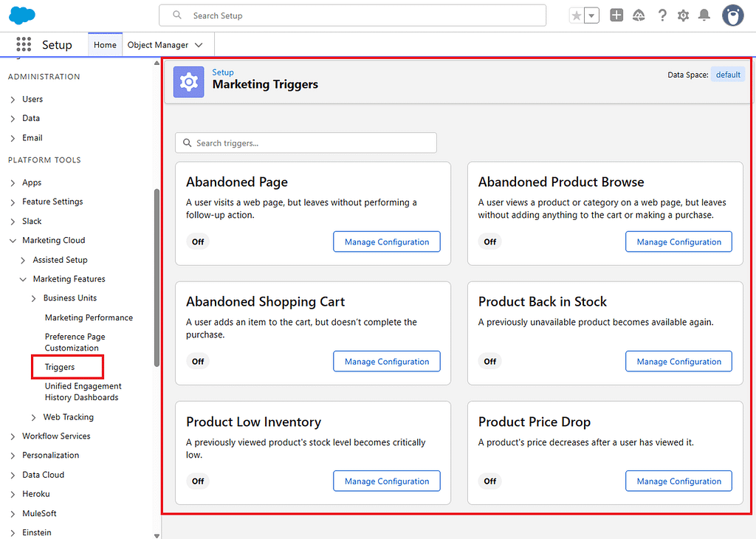Click the Off status on Product Low Inventory
Screen dimensions: 756x539
[x=198, y=481]
